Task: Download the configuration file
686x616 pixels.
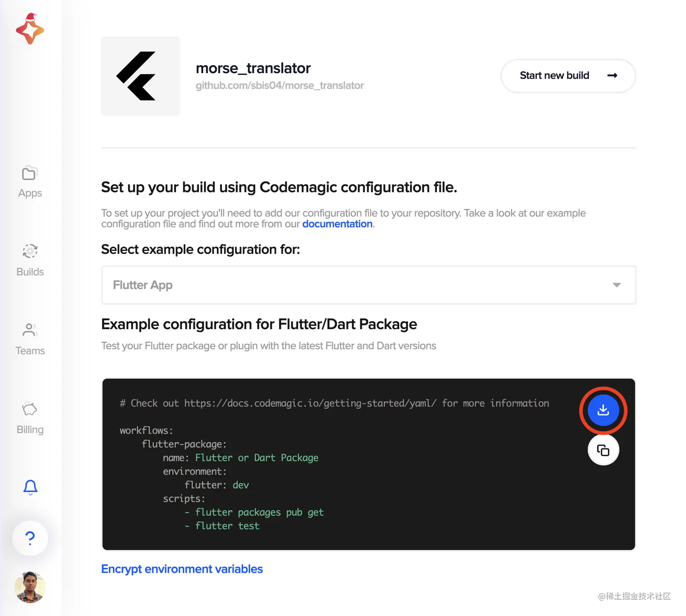Action: [x=603, y=410]
